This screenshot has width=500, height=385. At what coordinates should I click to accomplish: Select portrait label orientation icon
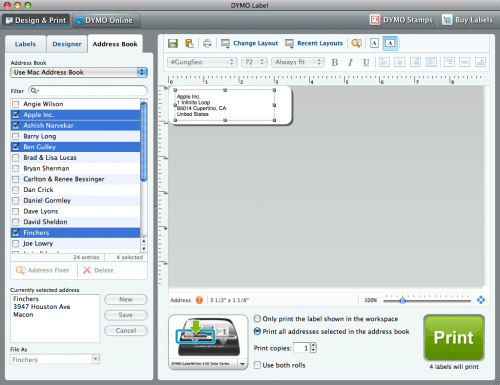click(x=374, y=43)
